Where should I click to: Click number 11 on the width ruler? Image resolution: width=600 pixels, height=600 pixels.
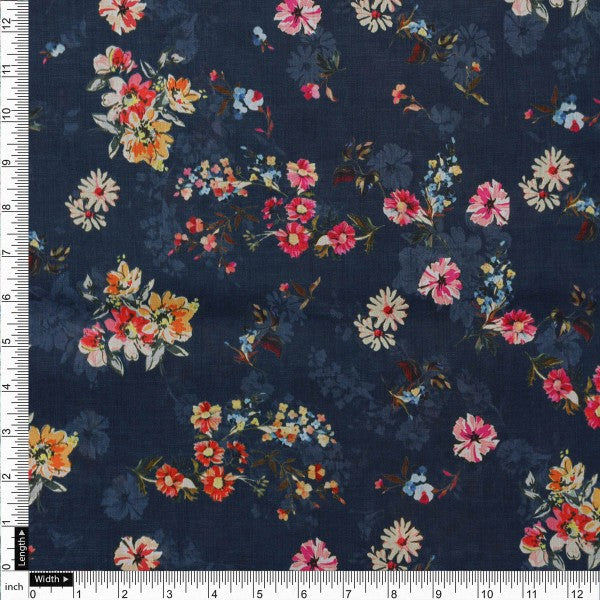coord(532,594)
